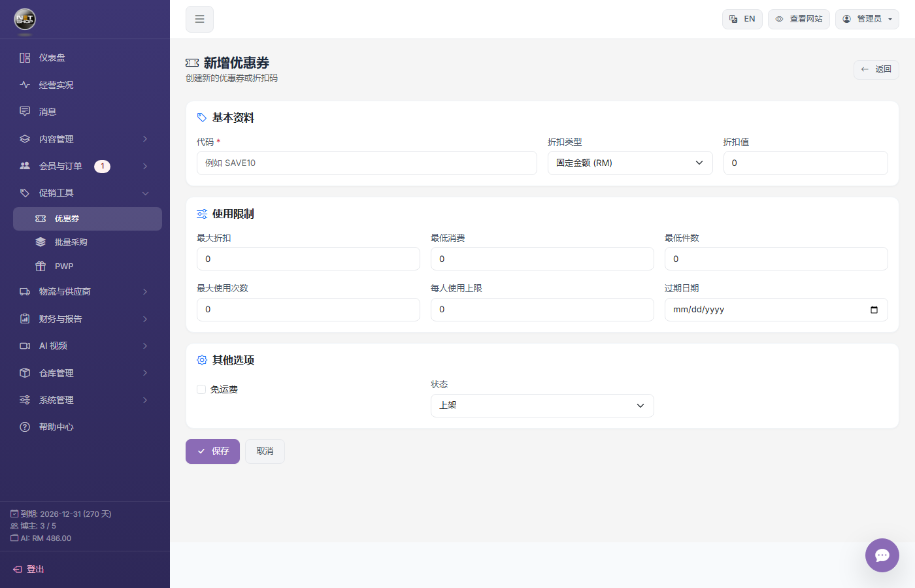Expand 系统管理 chevron

(145, 400)
